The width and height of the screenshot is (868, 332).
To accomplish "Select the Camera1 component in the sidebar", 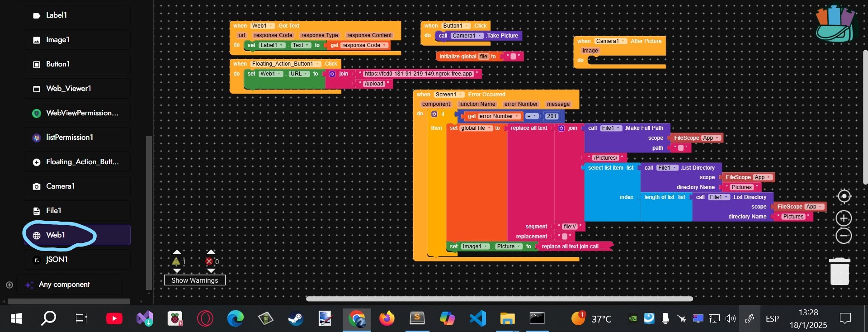I will coord(77,186).
